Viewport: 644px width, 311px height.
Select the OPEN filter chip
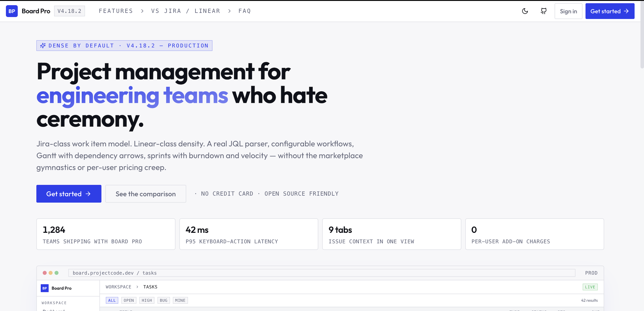click(129, 300)
